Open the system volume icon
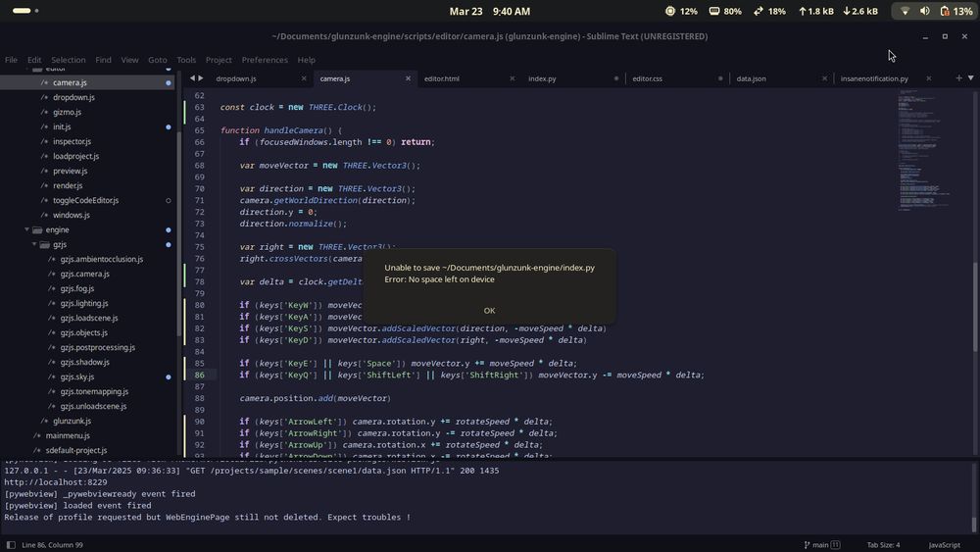Screen dimensions: 980x552 point(925,11)
